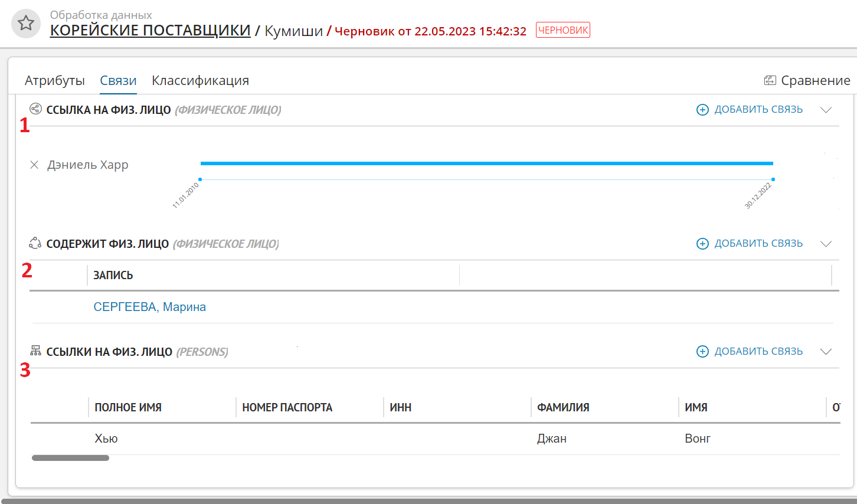Click the Черновик от 22.05.2023 15:42:32 text
Viewport: 857px width, 504px height.
click(430, 31)
